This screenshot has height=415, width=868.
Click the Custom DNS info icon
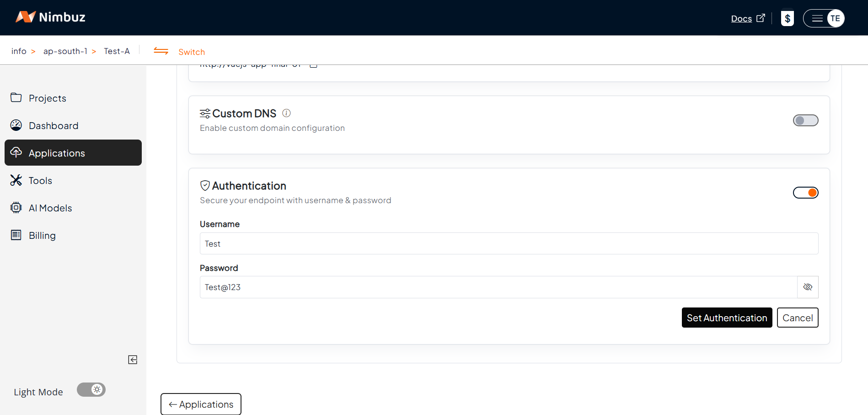[x=286, y=113]
